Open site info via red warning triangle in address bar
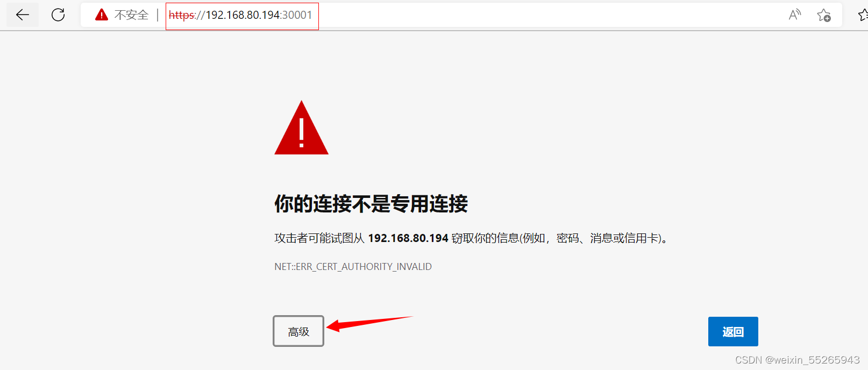 [x=102, y=15]
